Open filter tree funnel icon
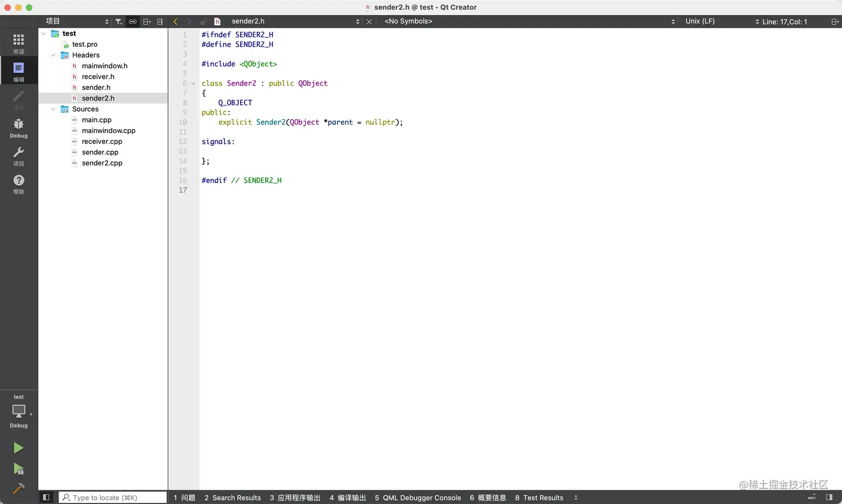This screenshot has width=842, height=504. click(119, 22)
